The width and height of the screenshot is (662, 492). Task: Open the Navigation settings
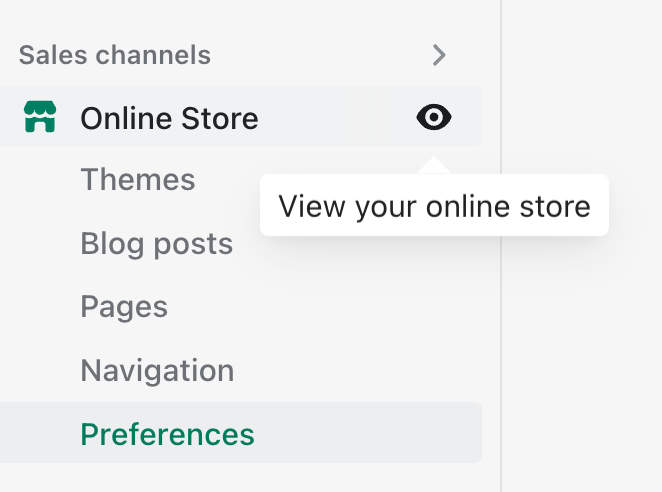[157, 370]
